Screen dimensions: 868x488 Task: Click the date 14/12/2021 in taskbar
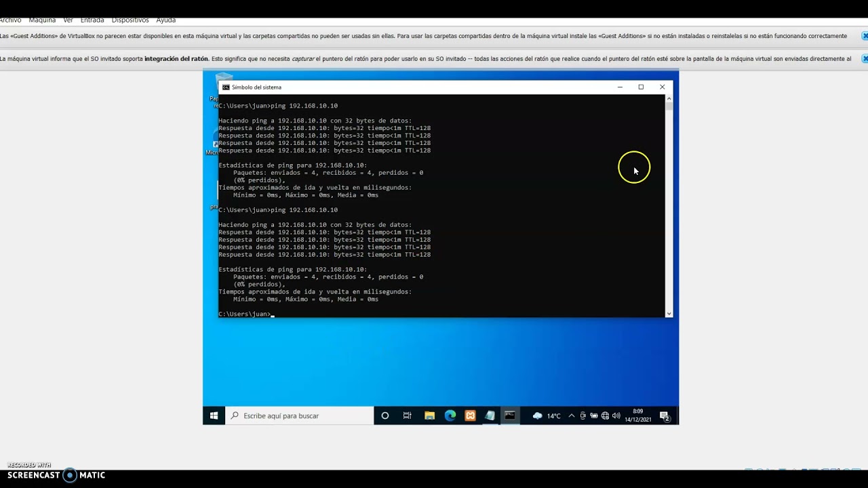637,420
